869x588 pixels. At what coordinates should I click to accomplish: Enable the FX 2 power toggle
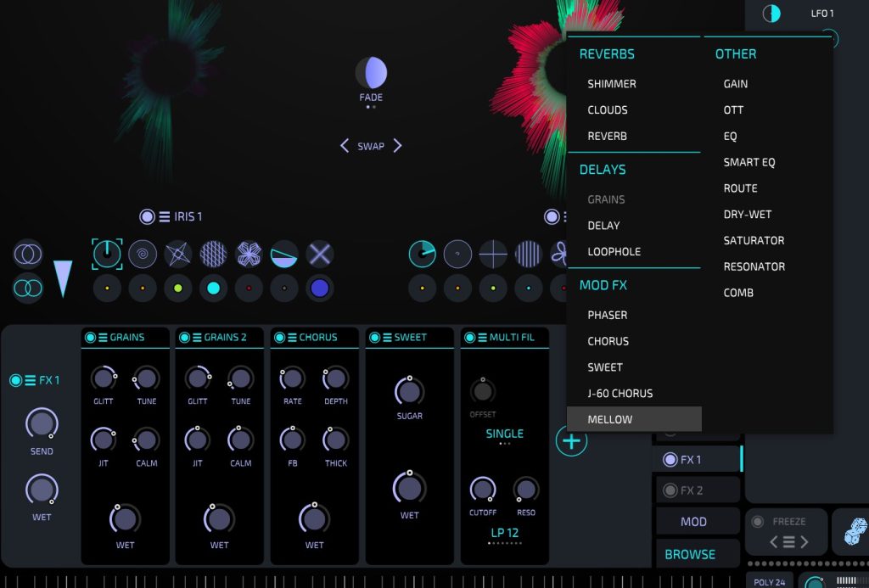click(670, 490)
